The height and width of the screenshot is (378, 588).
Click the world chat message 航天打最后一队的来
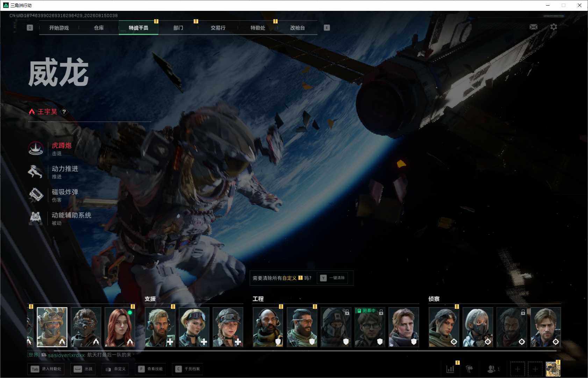[109, 355]
